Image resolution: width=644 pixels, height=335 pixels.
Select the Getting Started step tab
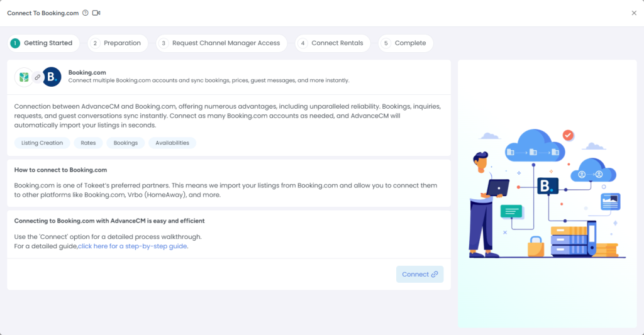tap(43, 43)
